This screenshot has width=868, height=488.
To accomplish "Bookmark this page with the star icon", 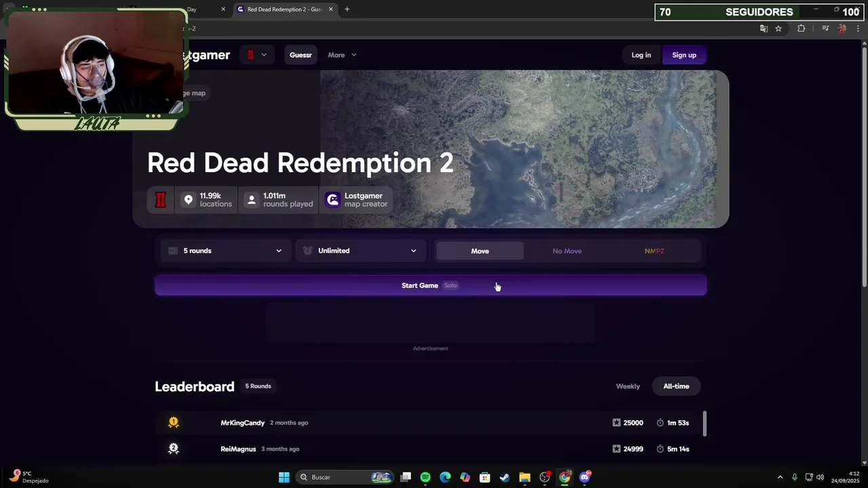I will tap(778, 28).
